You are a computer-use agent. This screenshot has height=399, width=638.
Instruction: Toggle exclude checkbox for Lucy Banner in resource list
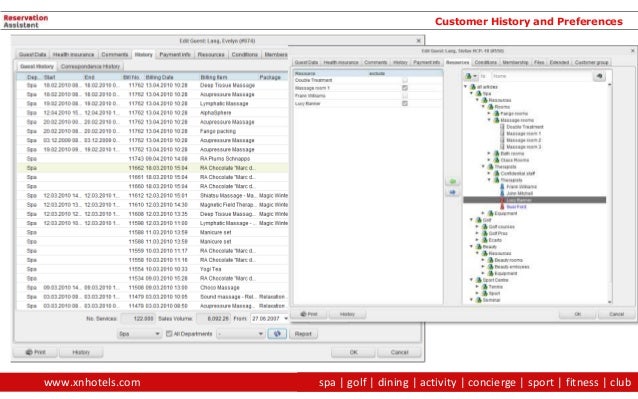pos(405,104)
